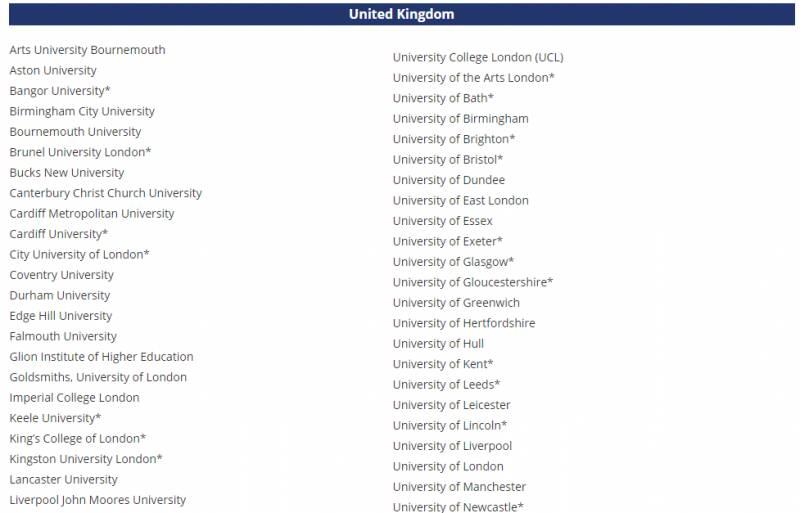Select Brunel University London
Screen dimensions: 800x513
(80, 152)
